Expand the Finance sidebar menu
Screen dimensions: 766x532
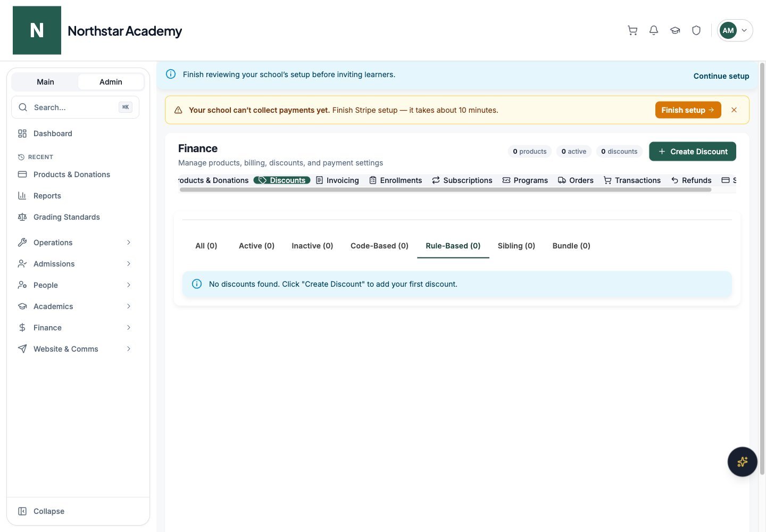click(x=75, y=328)
